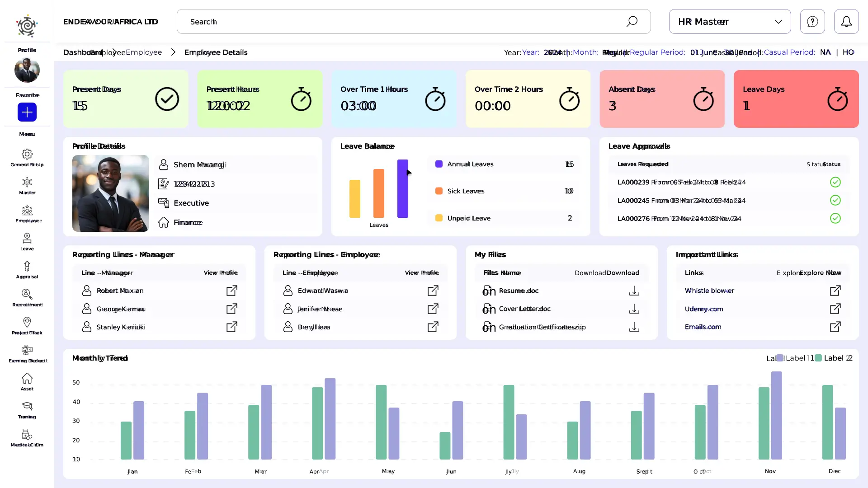Open Robert Maxan's profile link icon
This screenshot has width=868, height=488.
tap(231, 291)
